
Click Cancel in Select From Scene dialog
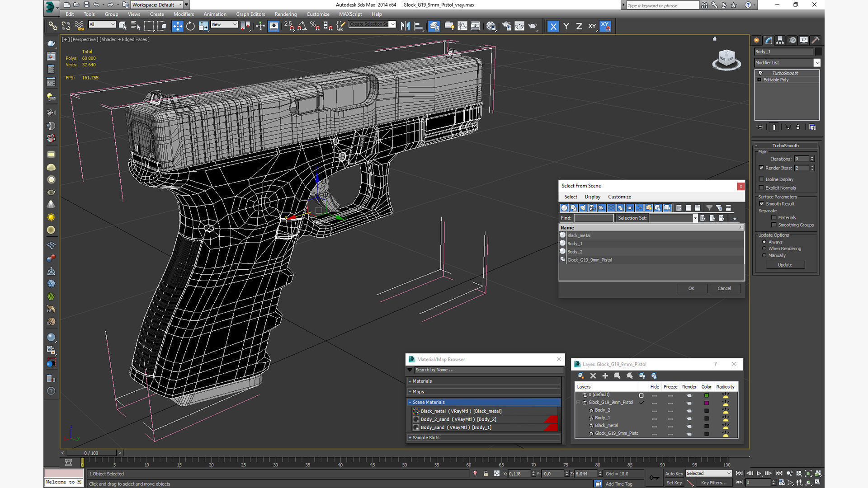tap(724, 288)
